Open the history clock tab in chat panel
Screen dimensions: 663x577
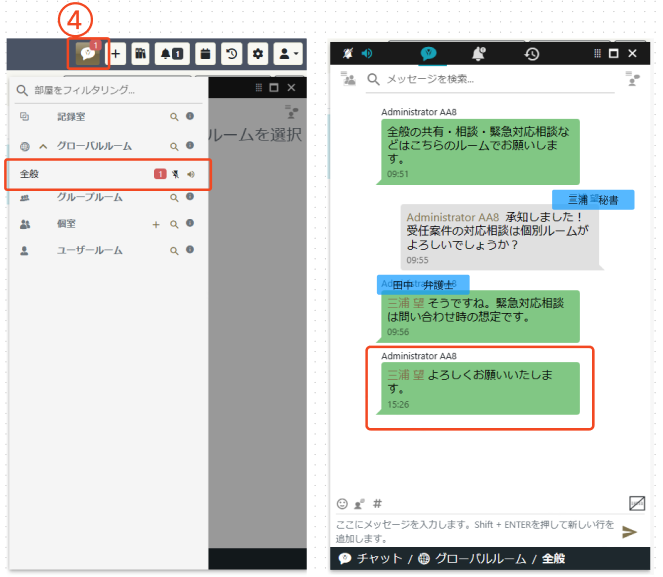click(533, 53)
